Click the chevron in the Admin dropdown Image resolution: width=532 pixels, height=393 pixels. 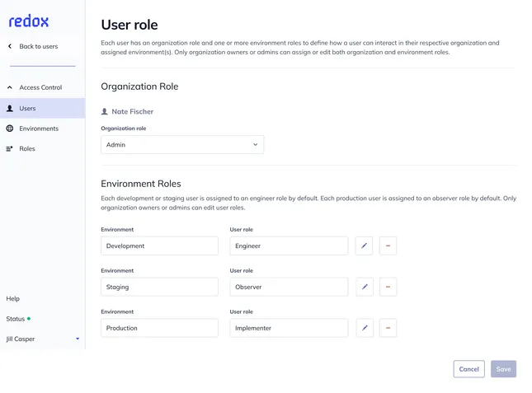tap(256, 145)
